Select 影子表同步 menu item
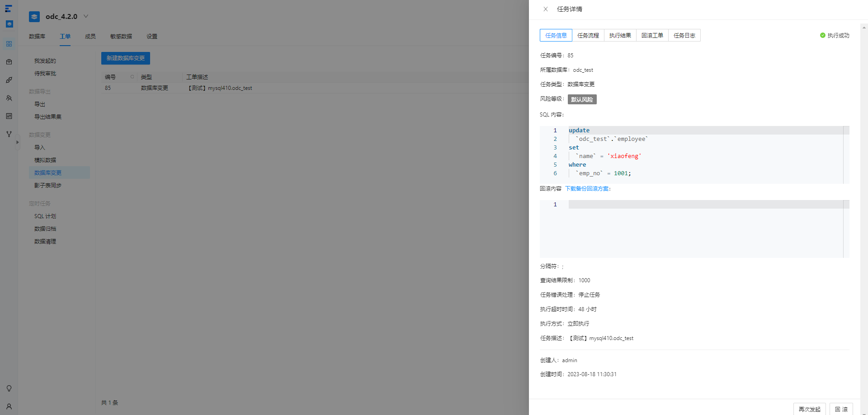Image resolution: width=868 pixels, height=415 pixels. point(48,186)
